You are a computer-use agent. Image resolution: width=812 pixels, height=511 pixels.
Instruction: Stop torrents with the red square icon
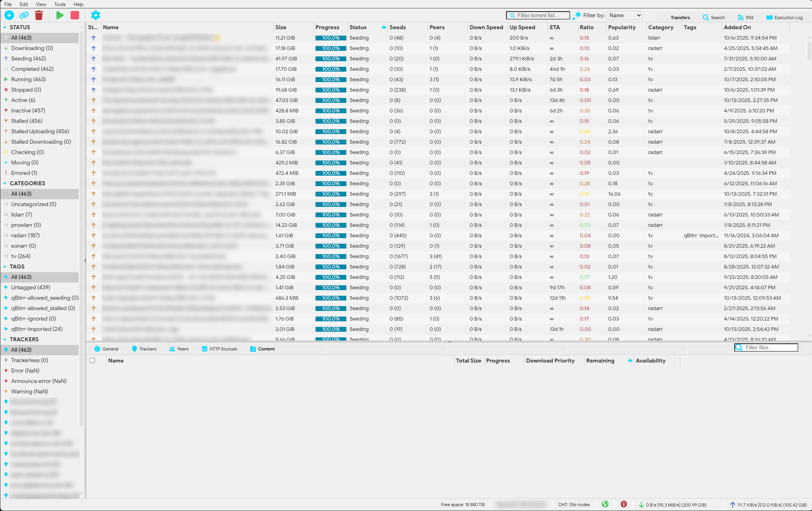(75, 15)
